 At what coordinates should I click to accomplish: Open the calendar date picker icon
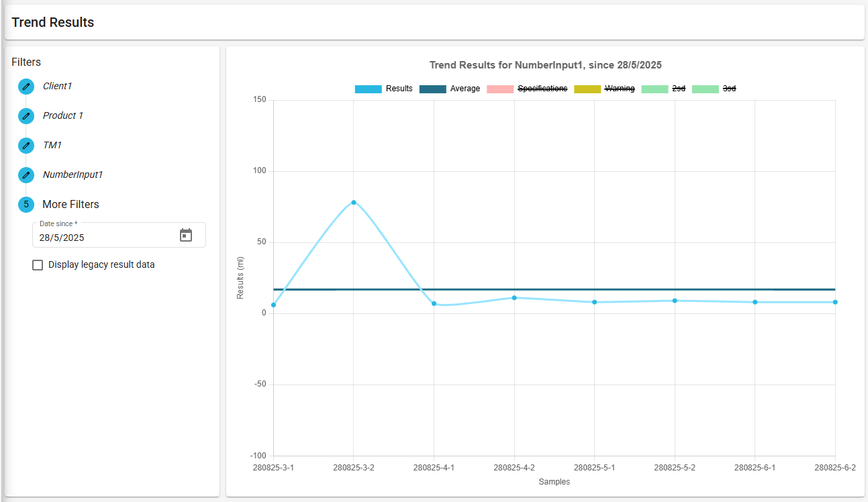186,236
